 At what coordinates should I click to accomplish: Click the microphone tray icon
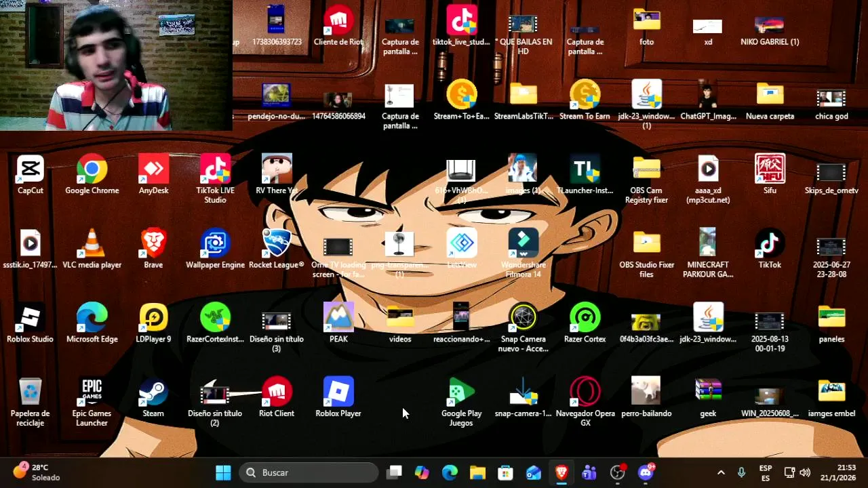741,472
